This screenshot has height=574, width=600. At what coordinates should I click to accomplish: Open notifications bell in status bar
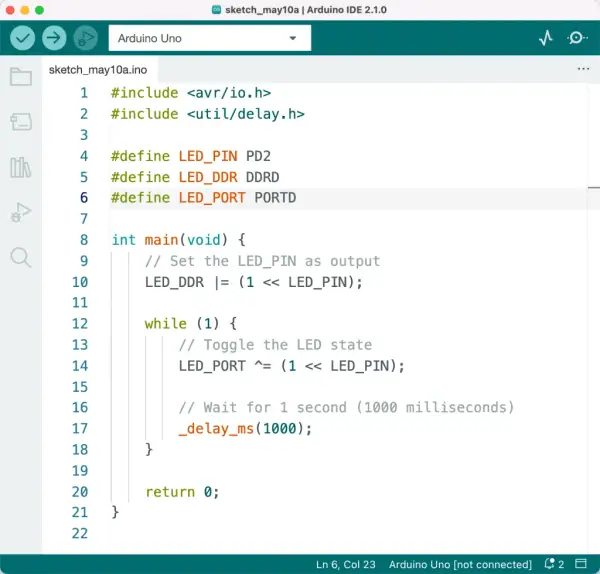pyautogui.click(x=554, y=564)
